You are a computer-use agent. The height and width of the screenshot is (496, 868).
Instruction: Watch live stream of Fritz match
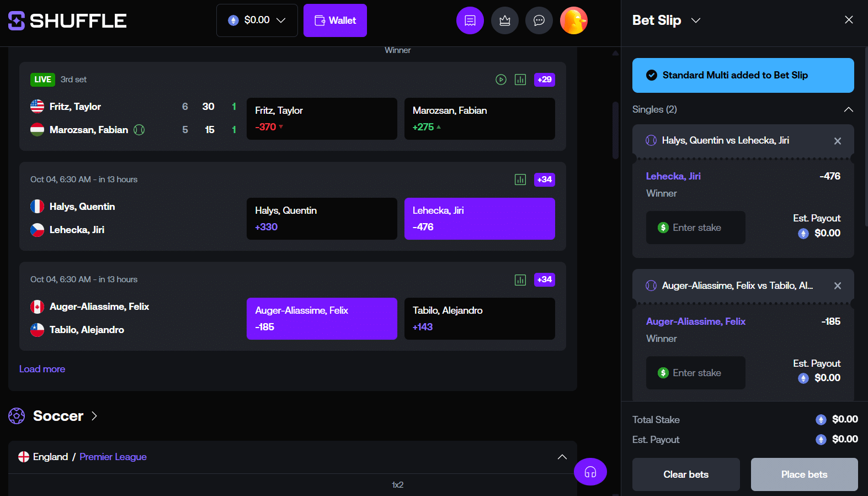pos(501,80)
